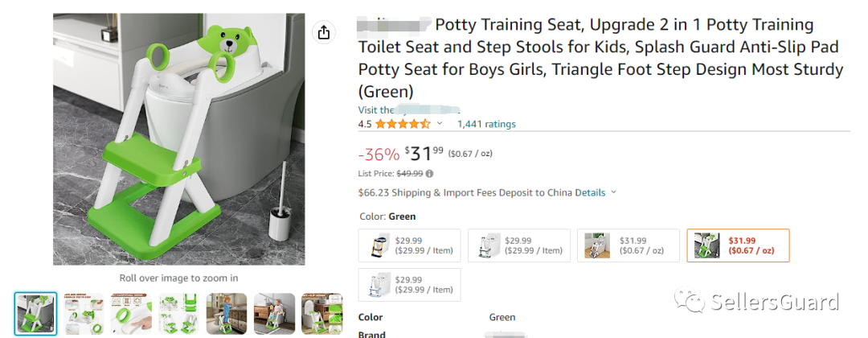View thumbnail of boy climbing the step stool
Viewport: 868px width, 338px height.
pyautogui.click(x=227, y=313)
